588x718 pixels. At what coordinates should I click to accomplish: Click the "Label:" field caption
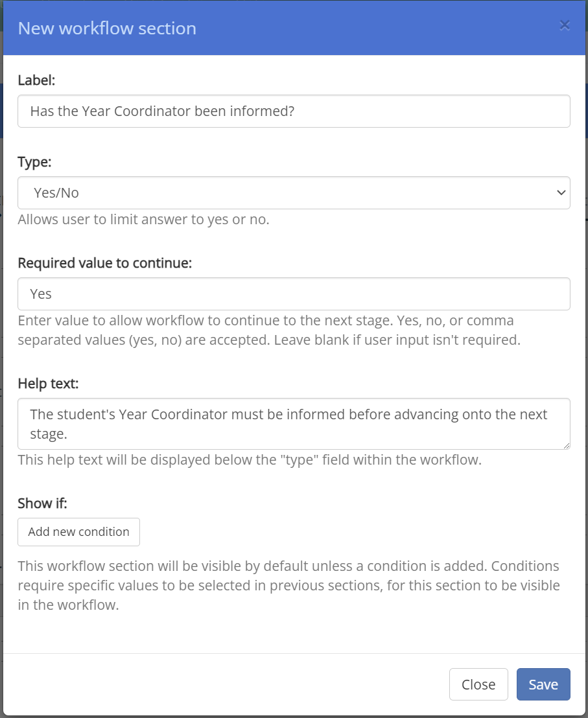coord(36,80)
